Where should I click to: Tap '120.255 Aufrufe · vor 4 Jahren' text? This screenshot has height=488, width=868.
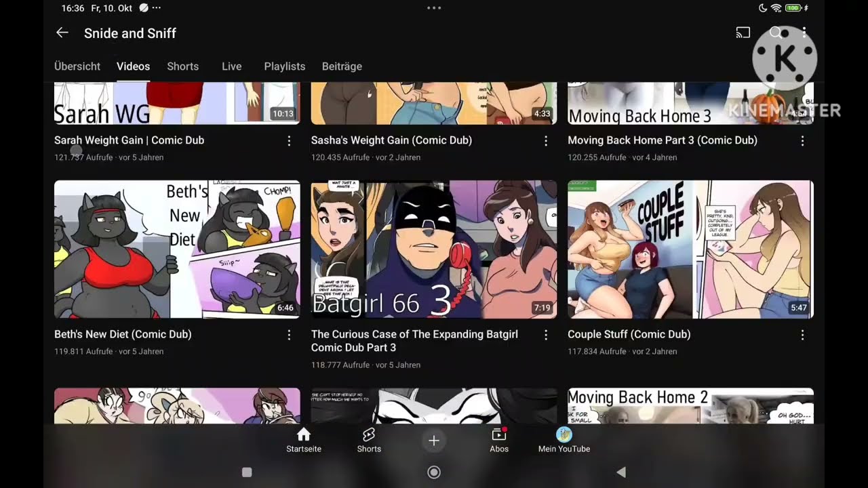[623, 157]
